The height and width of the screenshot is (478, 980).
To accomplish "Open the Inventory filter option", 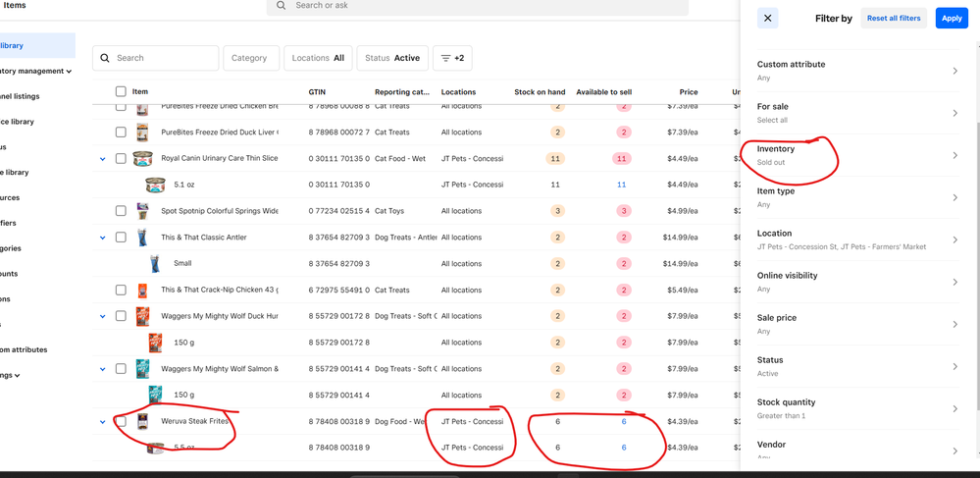I will coord(856,155).
